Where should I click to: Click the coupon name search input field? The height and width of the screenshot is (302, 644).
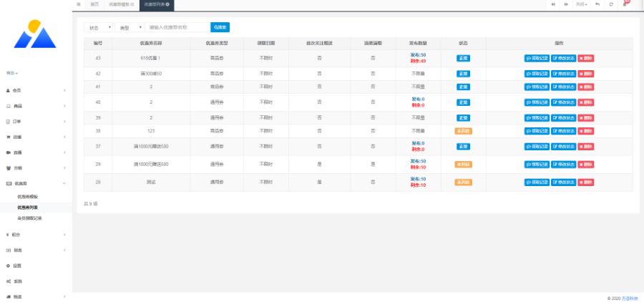pyautogui.click(x=177, y=27)
